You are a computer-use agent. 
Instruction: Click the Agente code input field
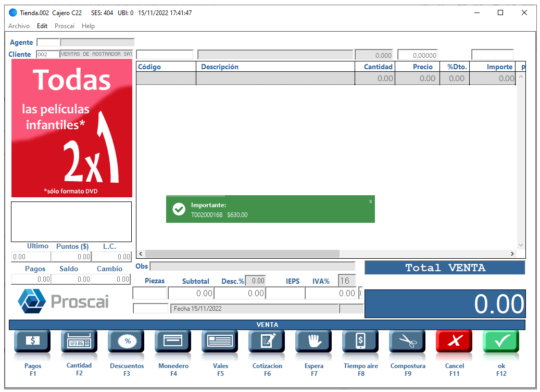(48, 42)
